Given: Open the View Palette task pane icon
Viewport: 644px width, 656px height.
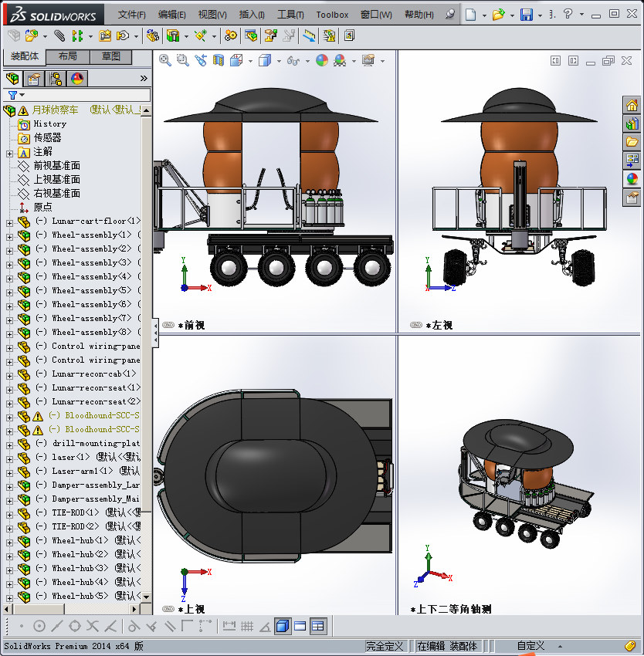Looking at the screenshot, I should pos(632,161).
